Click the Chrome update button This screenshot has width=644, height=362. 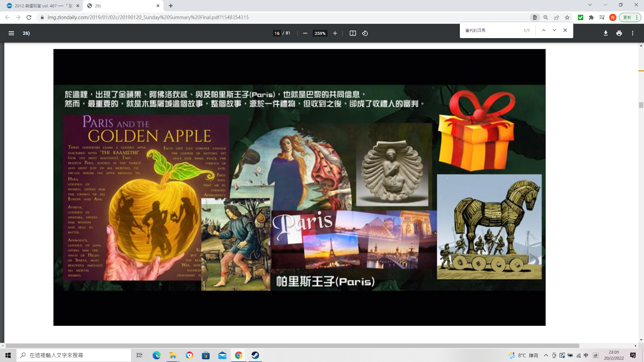pyautogui.click(x=630, y=17)
